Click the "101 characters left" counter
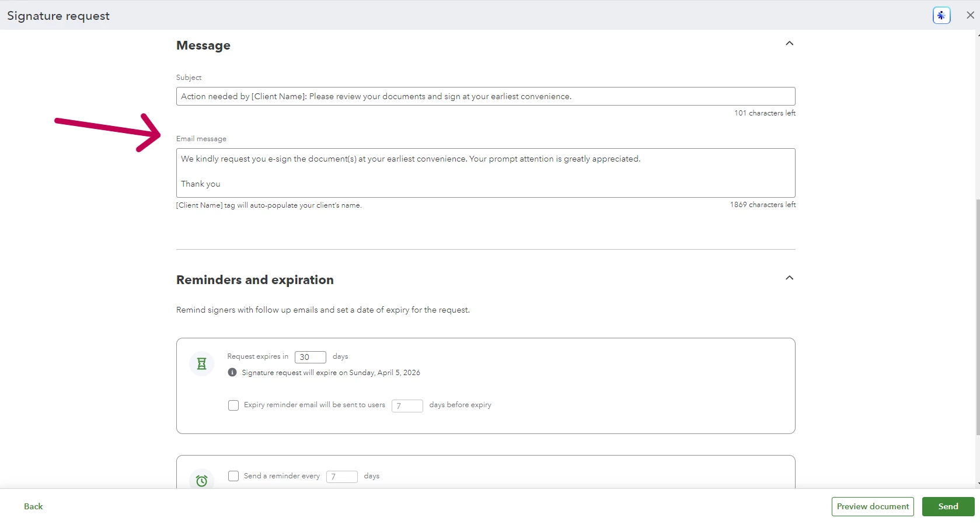Screen dimensions: 980x525 (x=765, y=113)
